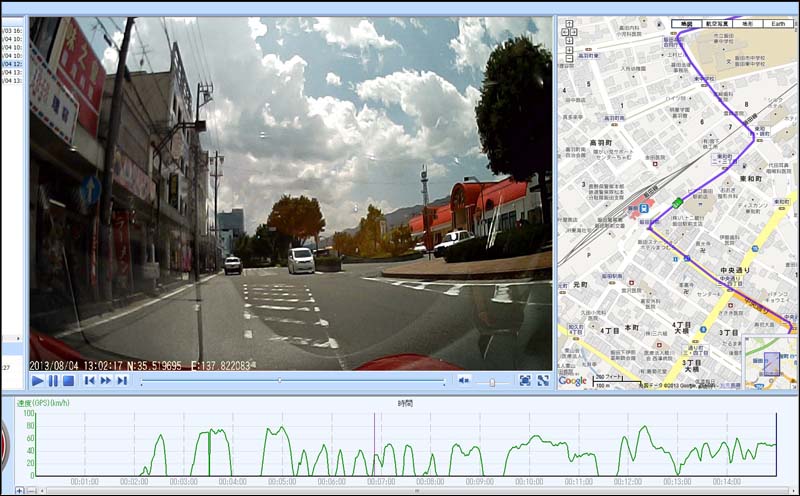
Task: Zoom out on the map
Action: pyautogui.click(x=569, y=58)
